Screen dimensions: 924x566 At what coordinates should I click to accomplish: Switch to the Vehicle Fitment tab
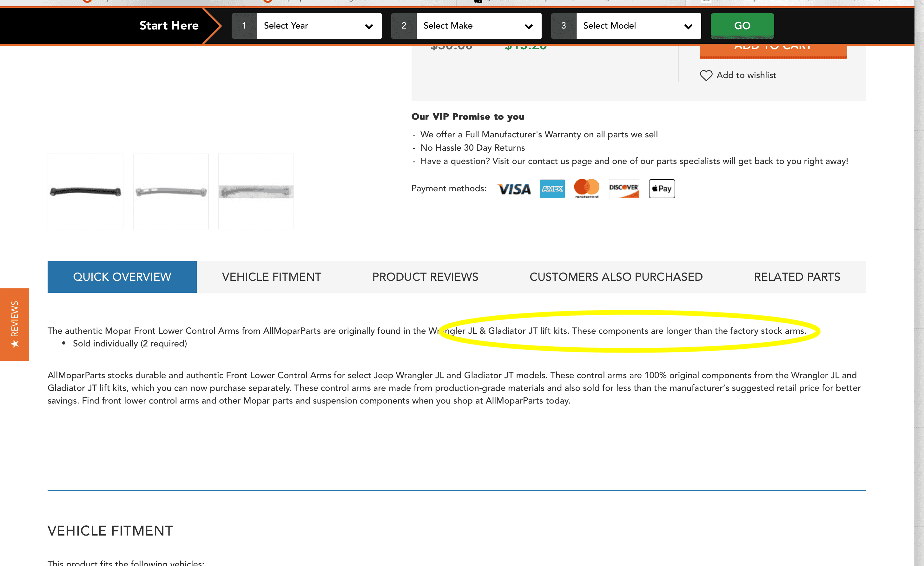[x=272, y=277]
